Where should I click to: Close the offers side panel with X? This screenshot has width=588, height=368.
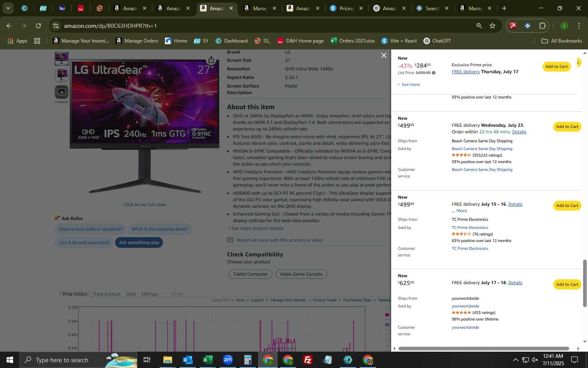click(x=384, y=55)
